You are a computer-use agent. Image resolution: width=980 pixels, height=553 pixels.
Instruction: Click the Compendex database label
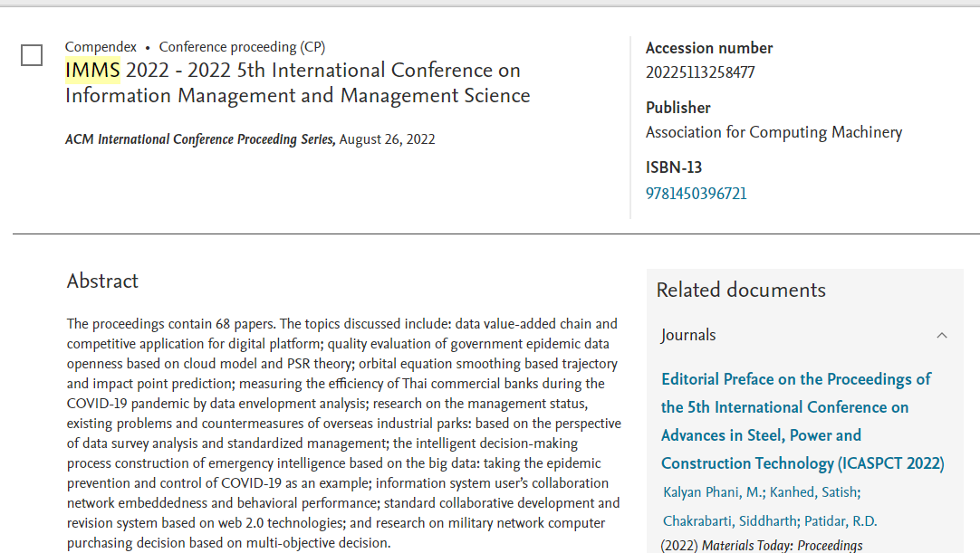[x=101, y=47]
